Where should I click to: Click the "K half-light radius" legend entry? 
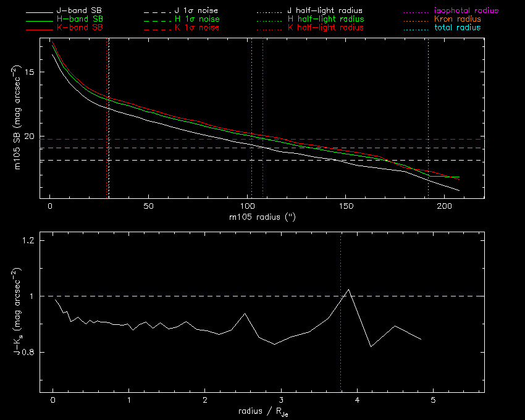point(325,28)
